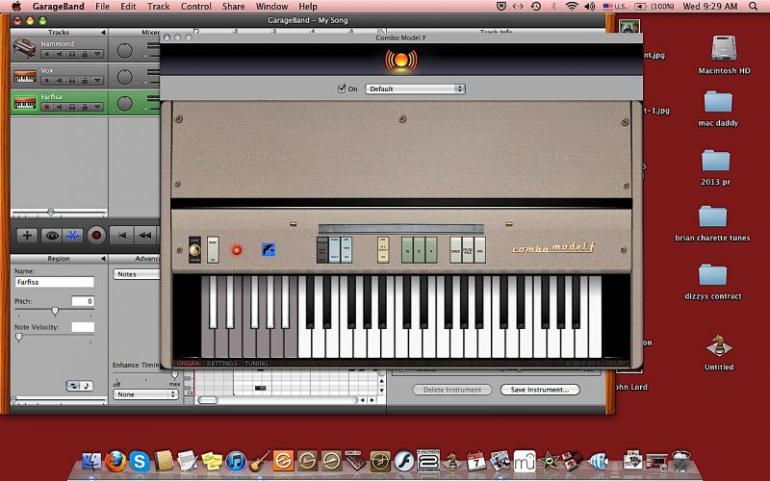Click the blue icon next to the eye button
Viewport: 770px width, 481px height.
(73, 236)
